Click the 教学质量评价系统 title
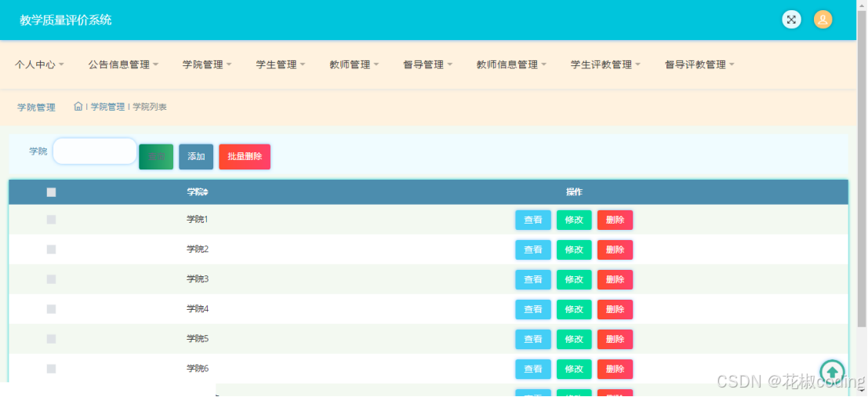Screen dimensions: 868x397 (x=66, y=20)
